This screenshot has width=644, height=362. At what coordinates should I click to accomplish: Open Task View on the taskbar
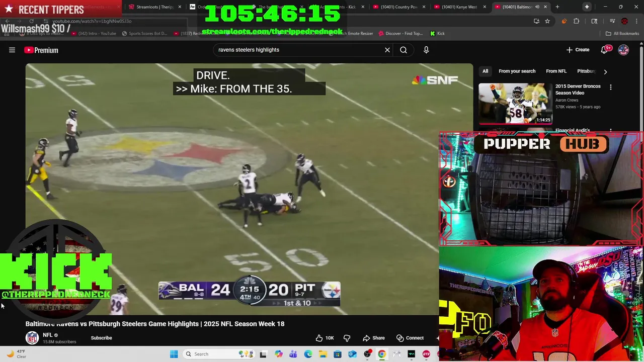point(263,354)
